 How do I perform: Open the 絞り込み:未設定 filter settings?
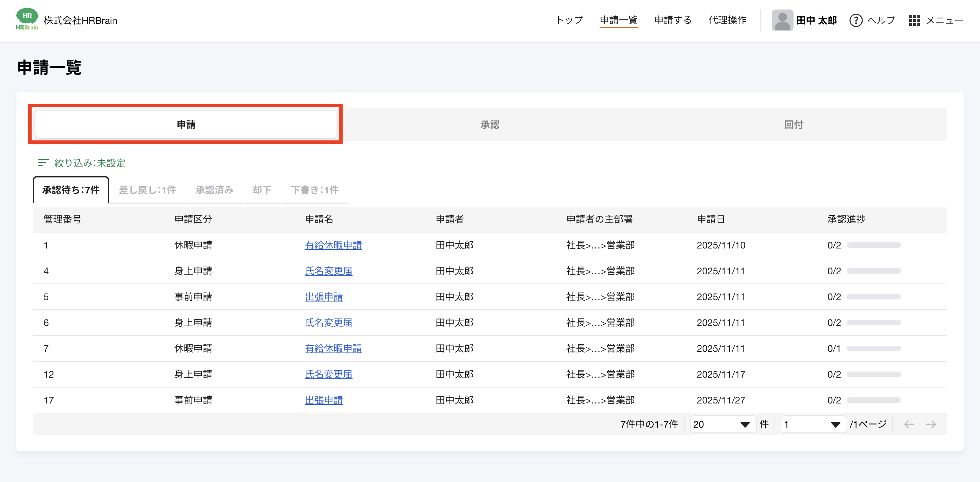pos(90,163)
